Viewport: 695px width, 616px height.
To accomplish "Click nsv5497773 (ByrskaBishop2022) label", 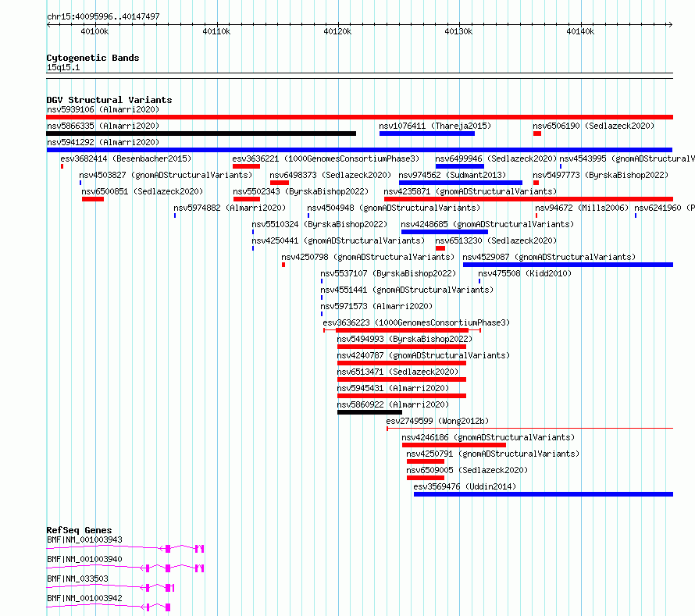I will tap(601, 175).
